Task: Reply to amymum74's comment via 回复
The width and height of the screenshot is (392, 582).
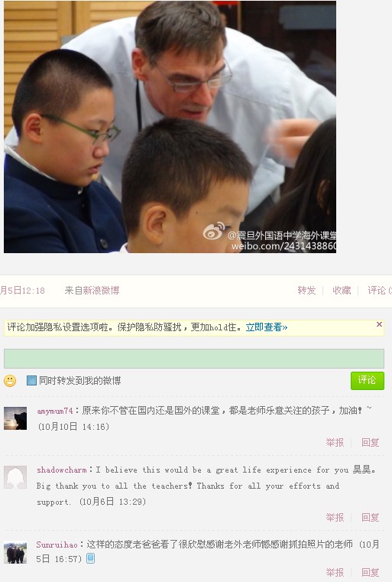Action: (x=370, y=443)
